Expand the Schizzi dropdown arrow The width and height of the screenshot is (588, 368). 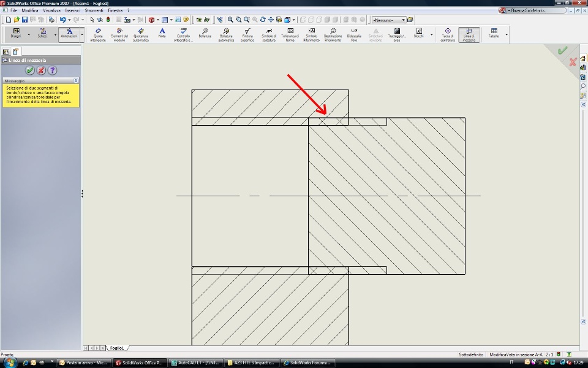(55, 35)
